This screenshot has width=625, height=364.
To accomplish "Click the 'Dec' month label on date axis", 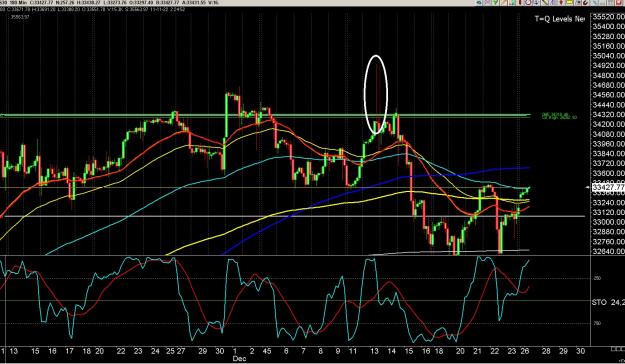I will tap(239, 358).
